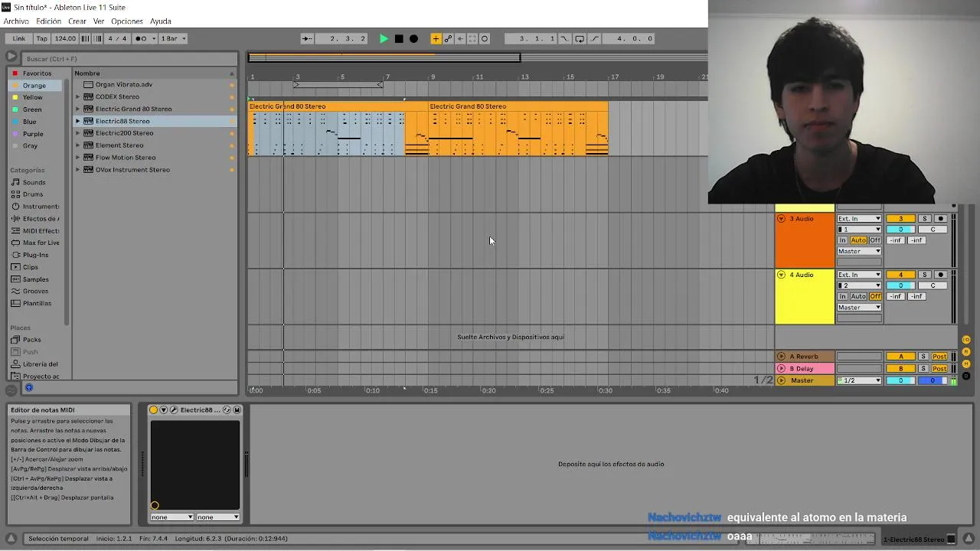
Task: Click the browser search field Buscar
Action: [130, 59]
